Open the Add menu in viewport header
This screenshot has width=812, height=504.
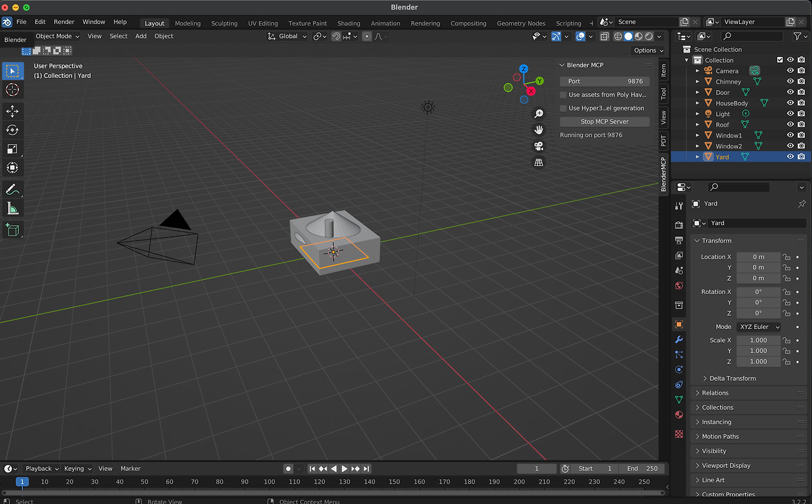tap(141, 36)
